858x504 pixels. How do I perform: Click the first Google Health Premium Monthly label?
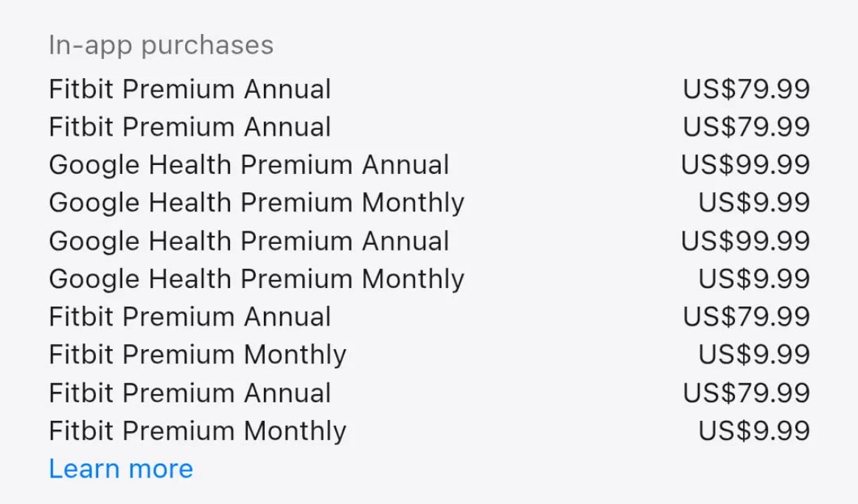tap(256, 203)
